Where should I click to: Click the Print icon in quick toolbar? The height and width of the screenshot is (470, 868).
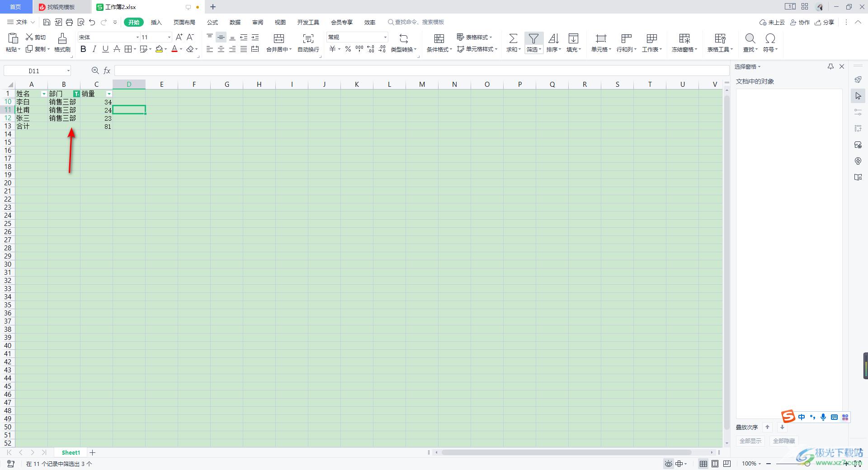(x=69, y=22)
